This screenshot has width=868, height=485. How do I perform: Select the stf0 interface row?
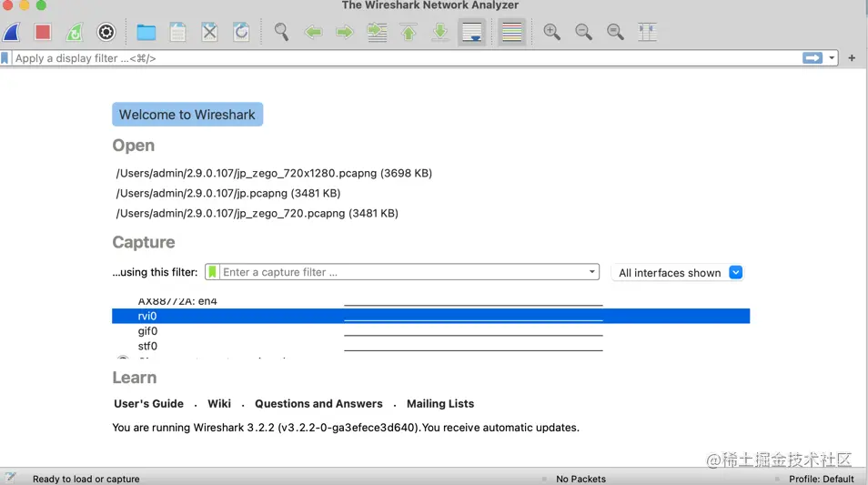point(430,346)
